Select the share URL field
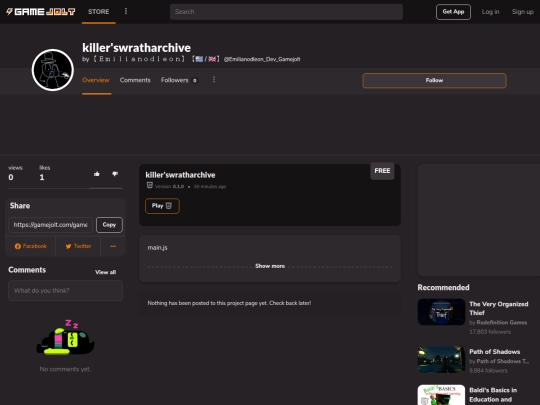This screenshot has width=540, height=405. click(x=50, y=225)
